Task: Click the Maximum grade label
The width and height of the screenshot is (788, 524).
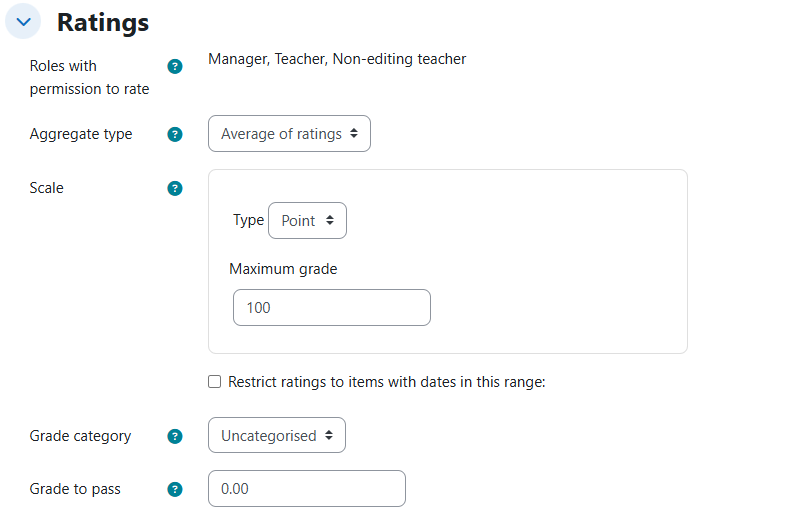Action: (283, 269)
